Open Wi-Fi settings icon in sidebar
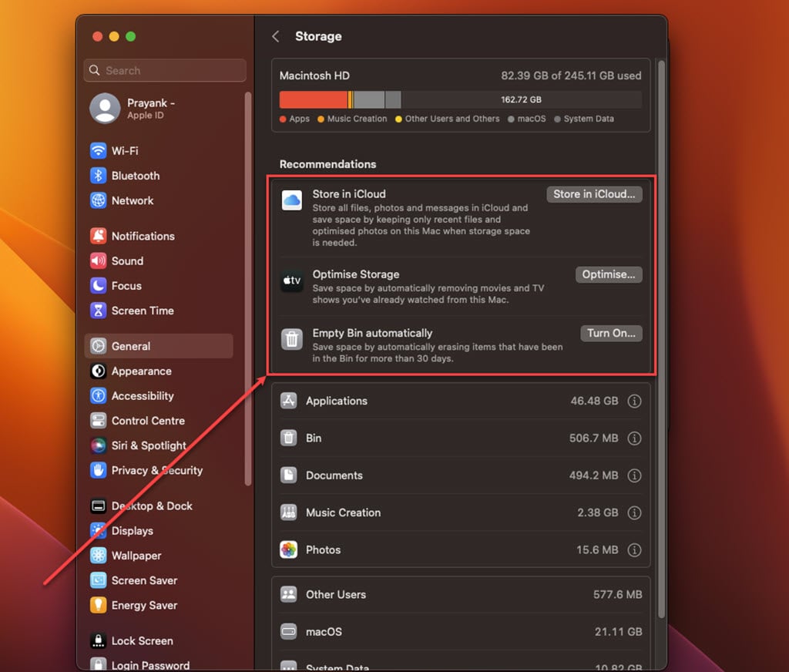The width and height of the screenshot is (789, 672). (x=98, y=150)
